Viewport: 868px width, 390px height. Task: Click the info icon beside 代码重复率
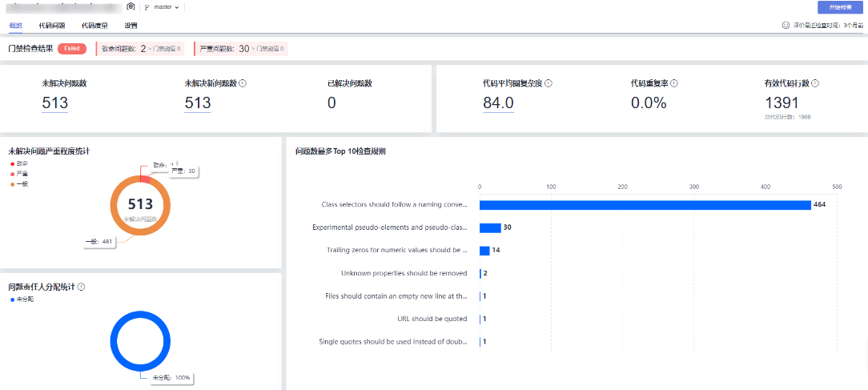tap(674, 83)
